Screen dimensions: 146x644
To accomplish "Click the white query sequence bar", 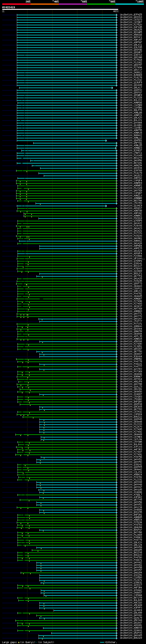I will 60,10.
